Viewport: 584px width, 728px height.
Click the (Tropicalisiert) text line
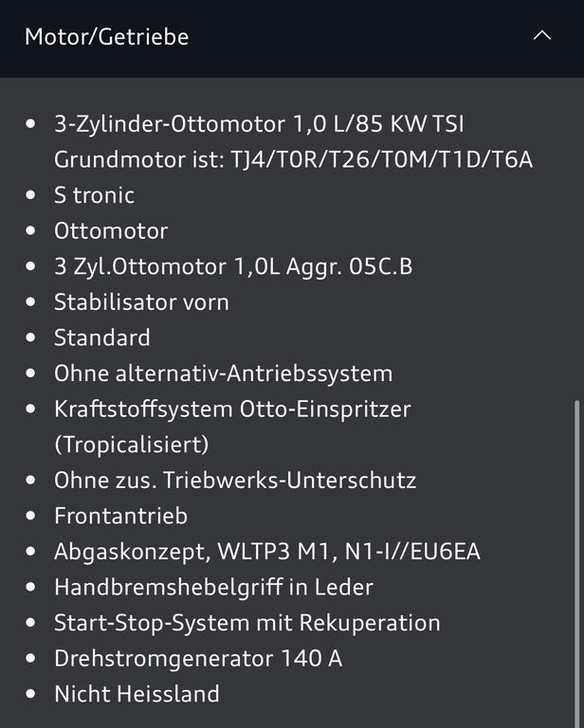click(x=132, y=445)
